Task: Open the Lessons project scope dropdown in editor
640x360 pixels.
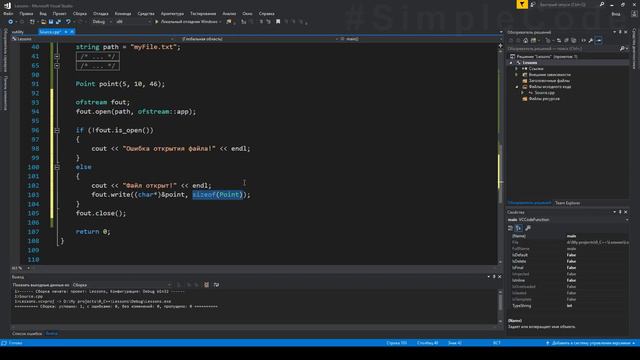Action: click(x=93, y=39)
